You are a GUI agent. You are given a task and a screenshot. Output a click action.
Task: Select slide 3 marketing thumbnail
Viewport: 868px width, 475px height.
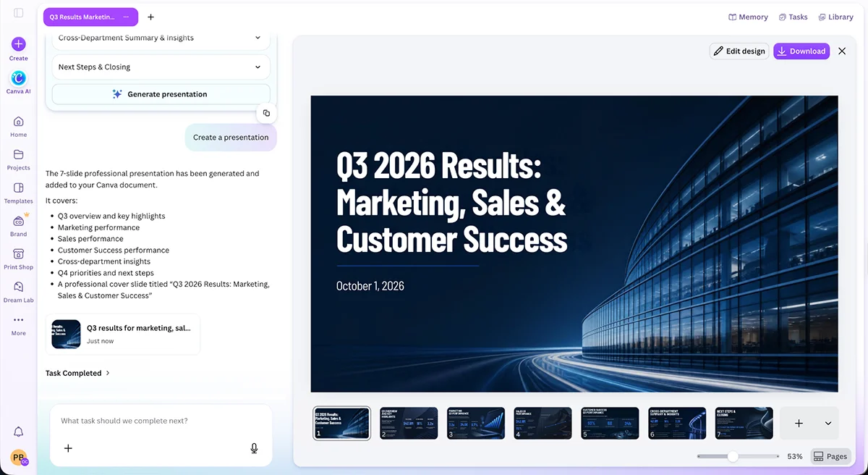tap(475, 423)
